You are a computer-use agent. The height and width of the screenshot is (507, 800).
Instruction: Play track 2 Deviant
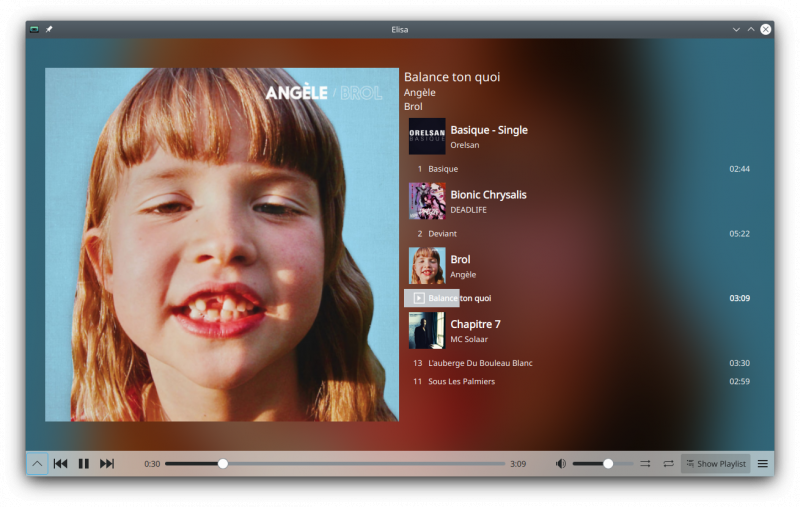[579, 234]
